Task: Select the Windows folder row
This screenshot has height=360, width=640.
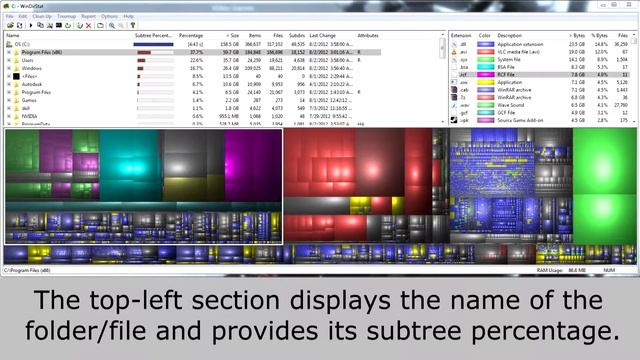Action: coord(193,68)
